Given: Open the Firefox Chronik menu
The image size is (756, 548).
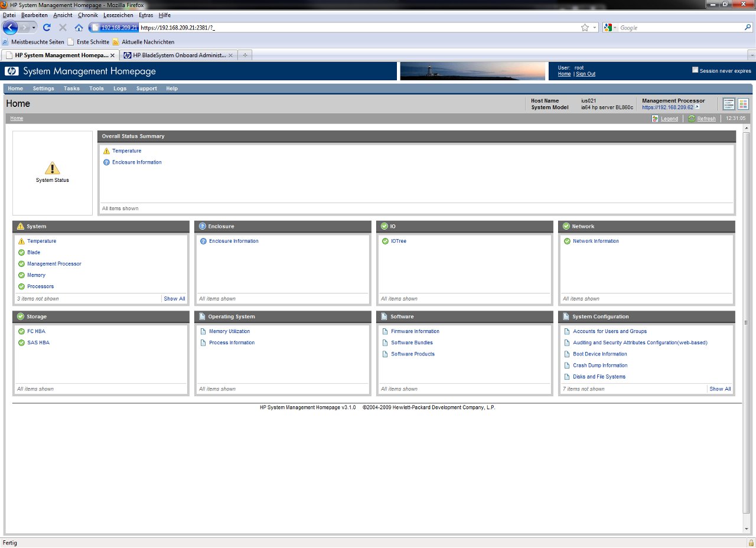Looking at the screenshot, I should coord(87,15).
